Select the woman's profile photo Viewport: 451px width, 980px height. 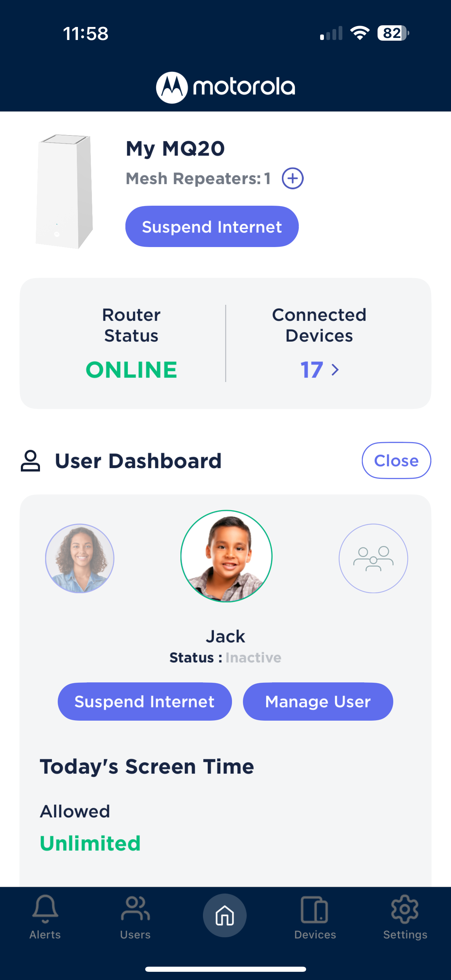pyautogui.click(x=80, y=558)
